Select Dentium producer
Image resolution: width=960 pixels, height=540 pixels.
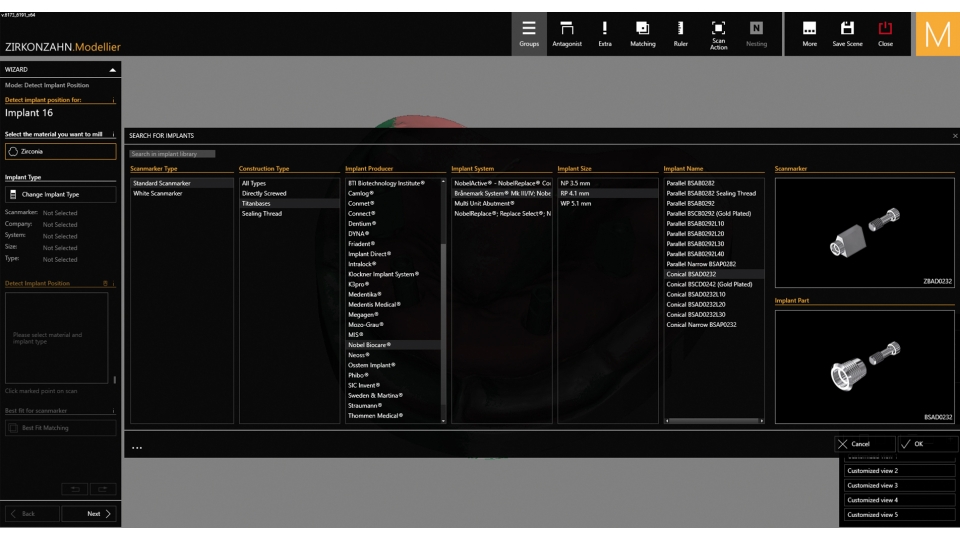[393, 223]
